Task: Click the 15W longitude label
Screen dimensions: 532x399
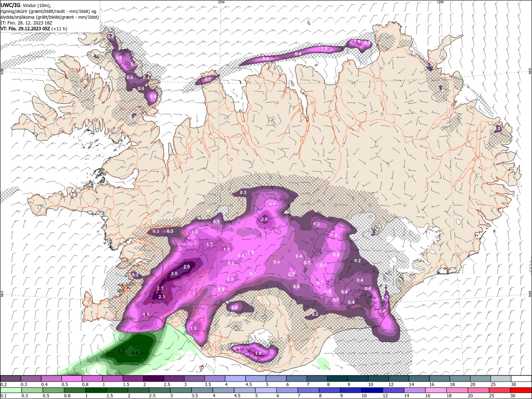Action: click(x=440, y=2)
